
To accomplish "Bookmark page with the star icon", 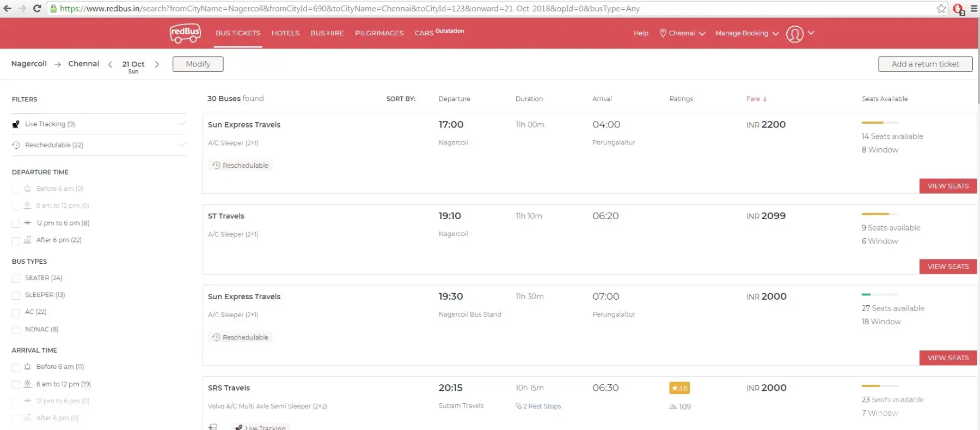I will tap(941, 9).
